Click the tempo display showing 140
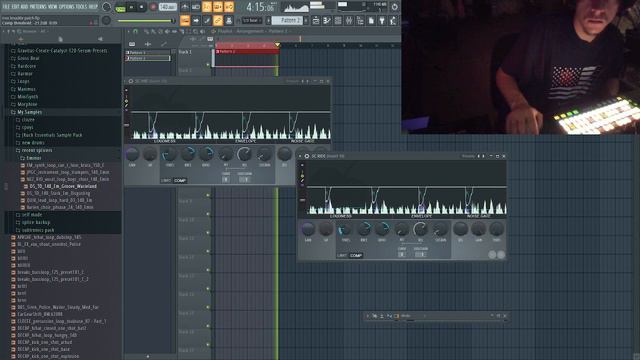640x360 pixels. point(167,7)
